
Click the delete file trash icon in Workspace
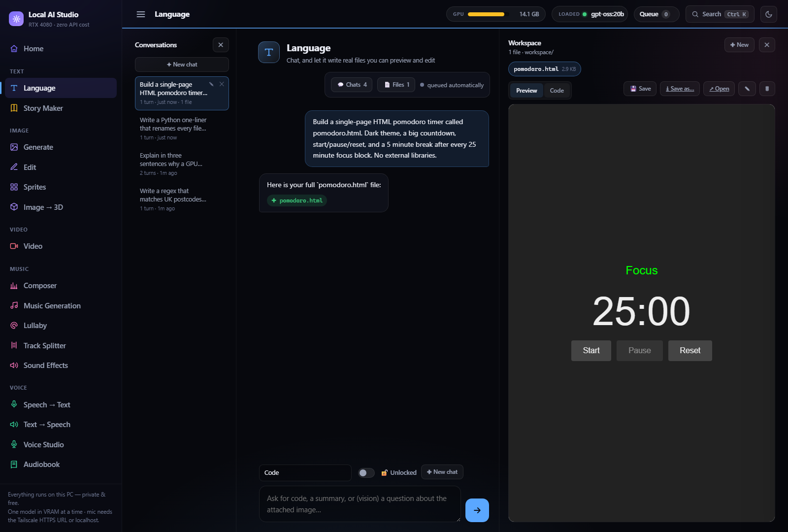pos(767,89)
